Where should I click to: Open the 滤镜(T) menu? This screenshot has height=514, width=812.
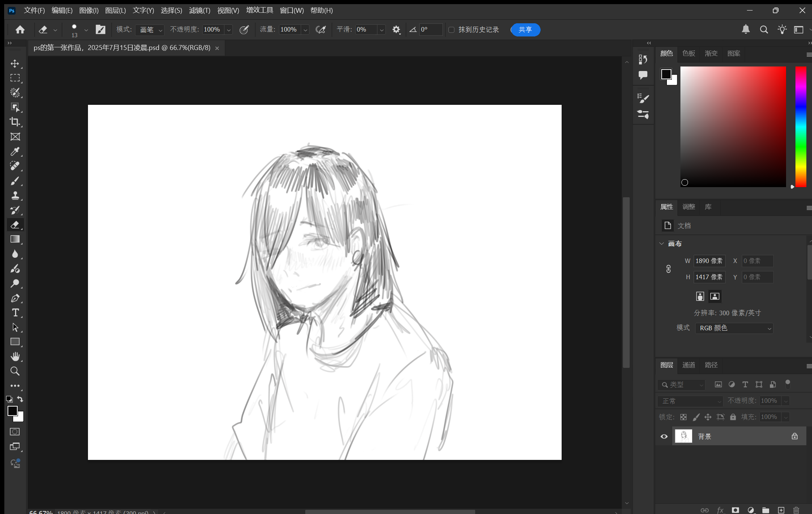click(x=199, y=11)
